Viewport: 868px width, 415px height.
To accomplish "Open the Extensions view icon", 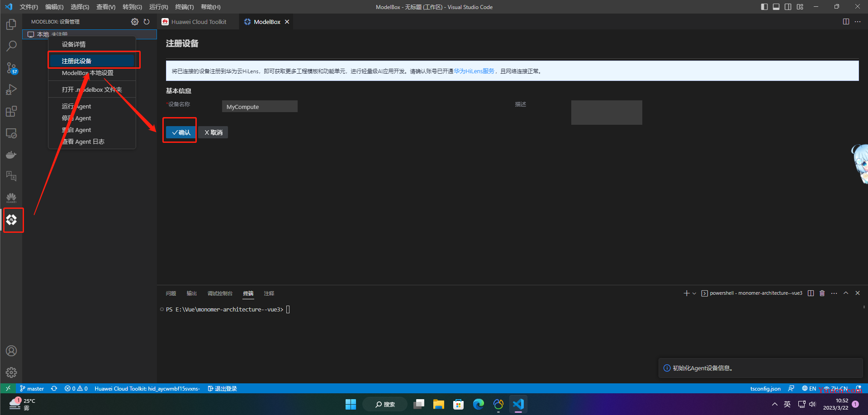I will pos(11,111).
